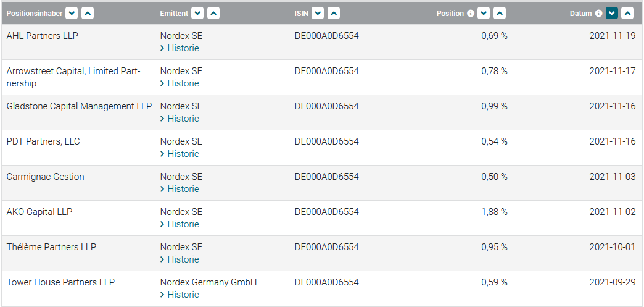This screenshot has width=644, height=307.
Task: Sort Datum column ascending
Action: [627, 13]
